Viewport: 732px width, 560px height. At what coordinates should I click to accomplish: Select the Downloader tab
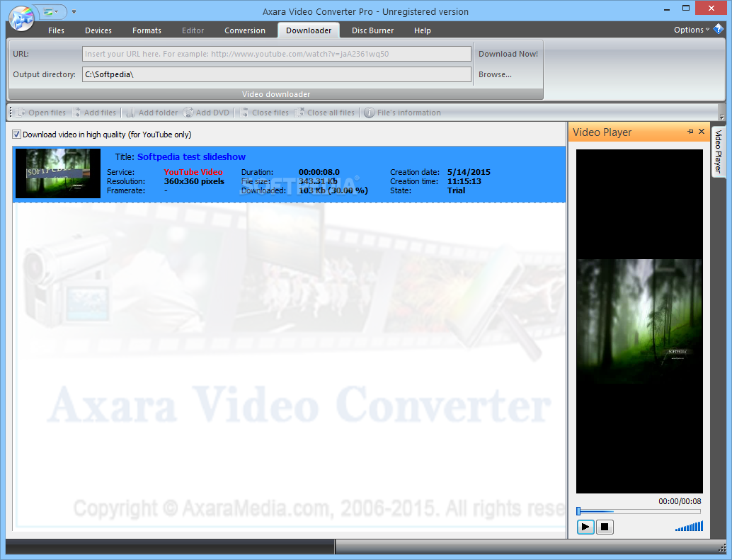[309, 30]
